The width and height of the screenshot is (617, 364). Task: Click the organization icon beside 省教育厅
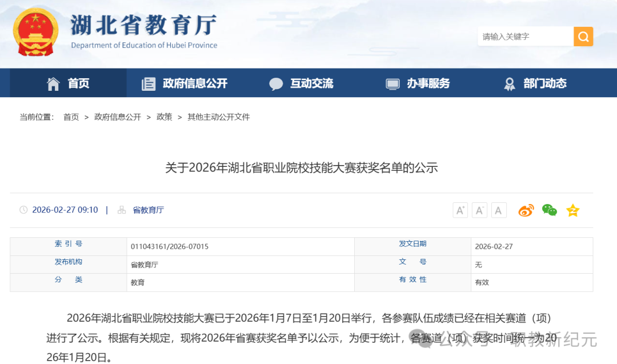122,210
